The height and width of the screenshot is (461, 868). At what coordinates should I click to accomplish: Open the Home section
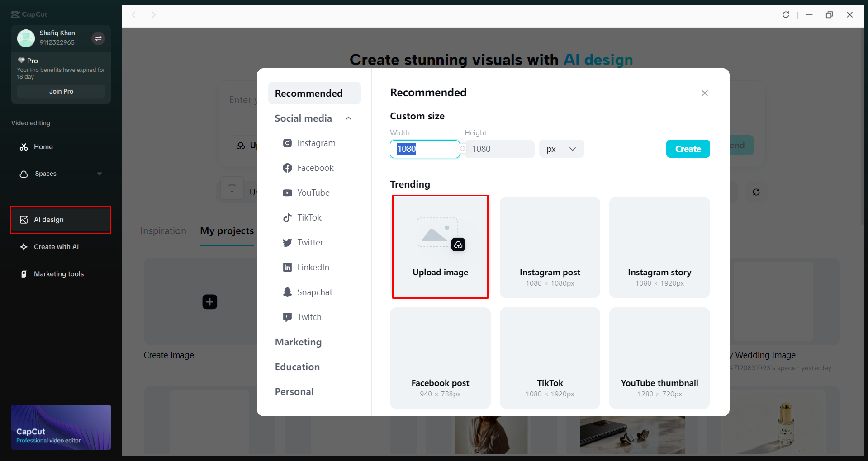coord(43,147)
